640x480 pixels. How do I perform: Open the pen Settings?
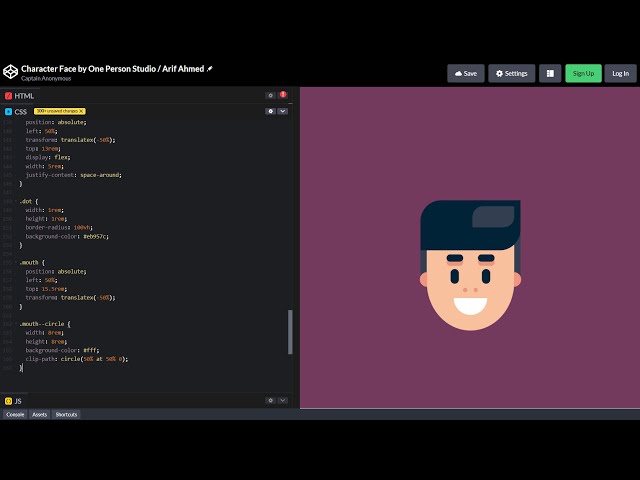[x=511, y=73]
